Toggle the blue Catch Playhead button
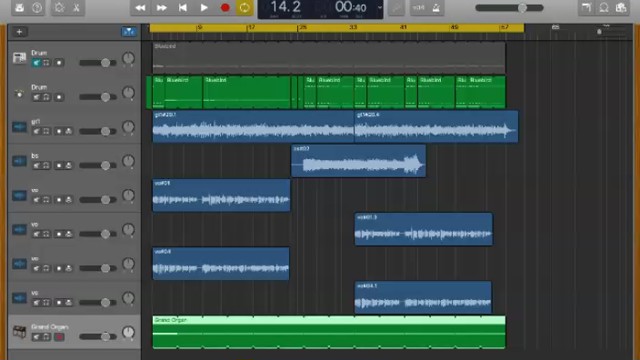Image resolution: width=640 pixels, height=360 pixels. coord(129,32)
